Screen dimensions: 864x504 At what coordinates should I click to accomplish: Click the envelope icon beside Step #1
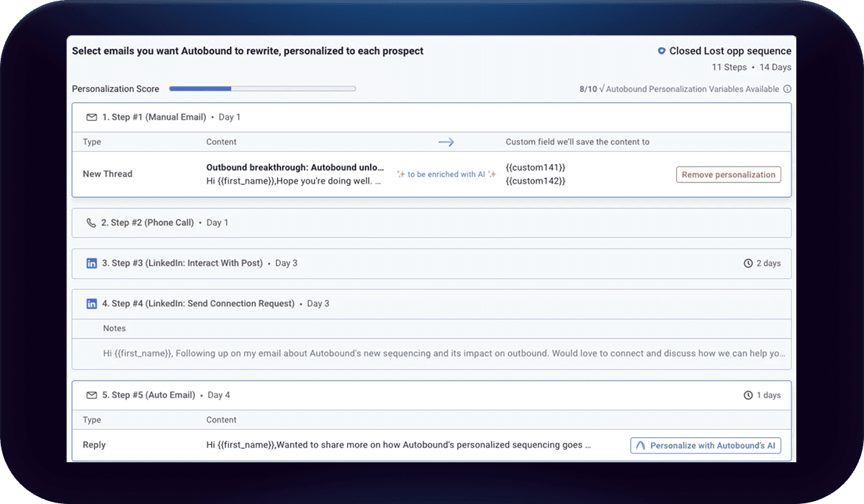91,117
